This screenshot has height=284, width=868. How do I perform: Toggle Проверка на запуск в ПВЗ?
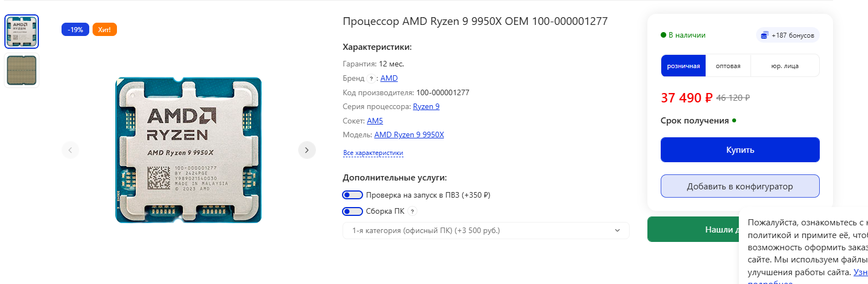click(x=353, y=195)
